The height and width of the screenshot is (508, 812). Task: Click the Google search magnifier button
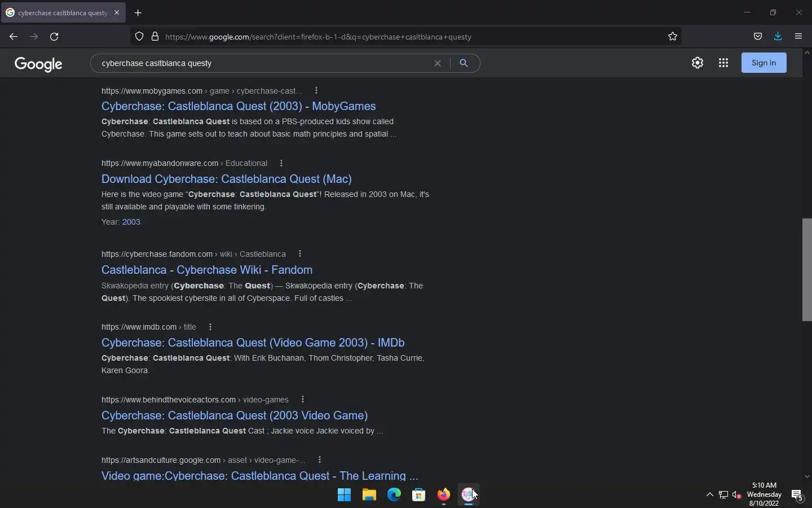(x=464, y=63)
